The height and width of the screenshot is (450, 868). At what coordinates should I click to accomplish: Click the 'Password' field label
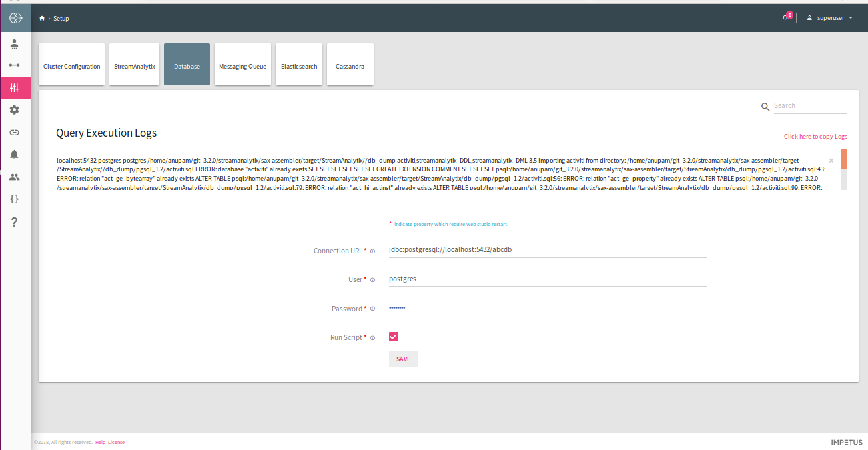point(347,309)
